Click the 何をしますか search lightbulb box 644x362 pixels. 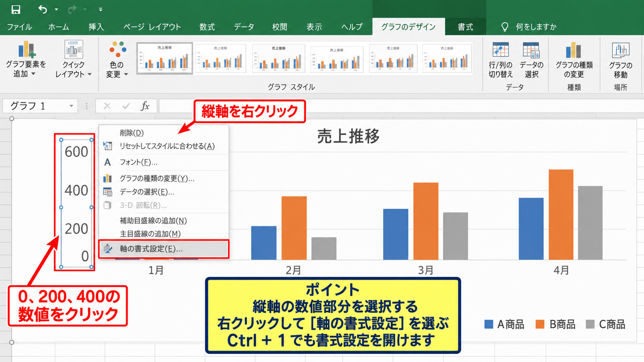[x=528, y=27]
